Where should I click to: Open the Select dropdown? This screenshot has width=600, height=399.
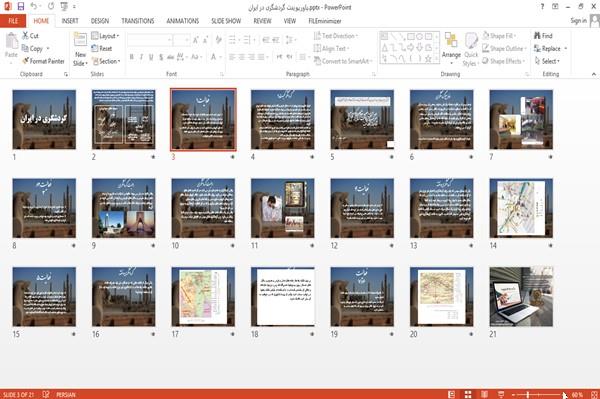[x=547, y=61]
